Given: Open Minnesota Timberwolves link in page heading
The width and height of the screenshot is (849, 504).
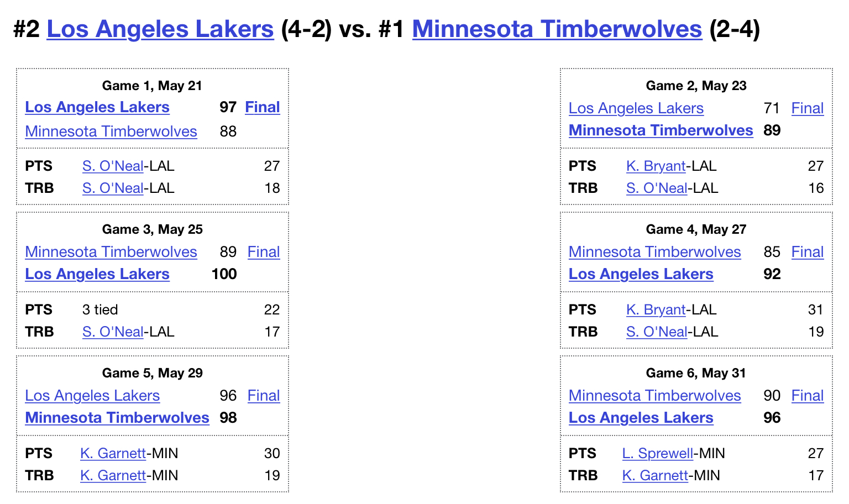Looking at the screenshot, I should pyautogui.click(x=557, y=29).
